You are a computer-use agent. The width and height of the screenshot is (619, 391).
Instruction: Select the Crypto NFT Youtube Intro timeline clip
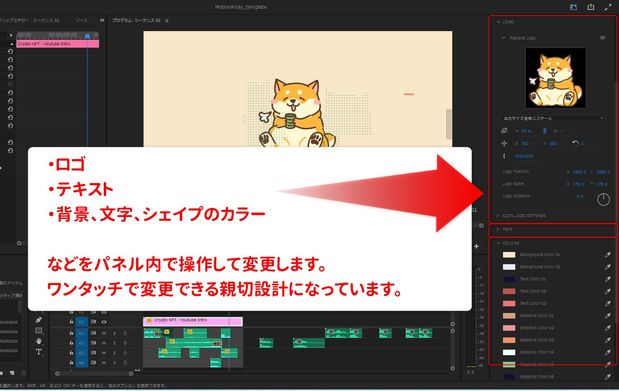click(x=193, y=321)
